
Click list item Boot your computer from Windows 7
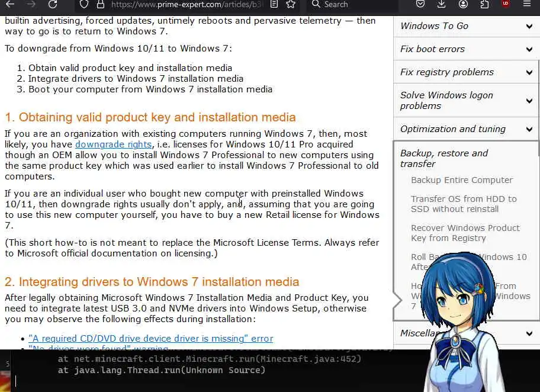[x=150, y=89]
